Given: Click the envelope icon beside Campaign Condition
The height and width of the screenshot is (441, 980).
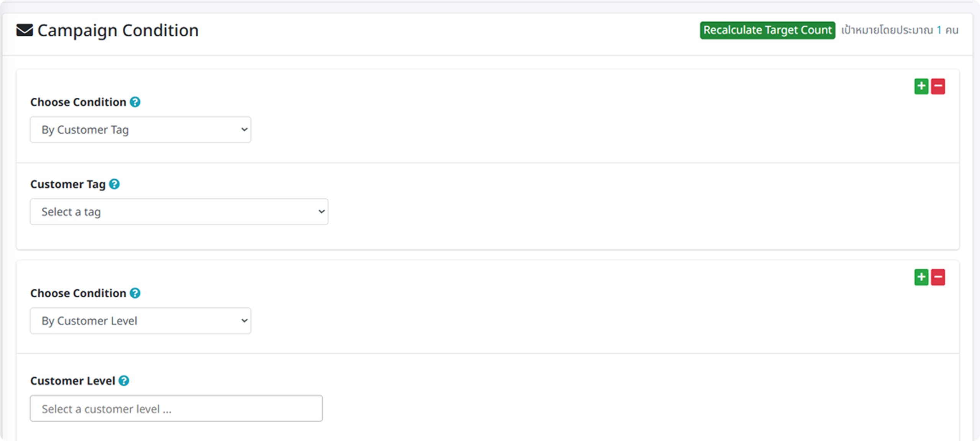Looking at the screenshot, I should 24,30.
